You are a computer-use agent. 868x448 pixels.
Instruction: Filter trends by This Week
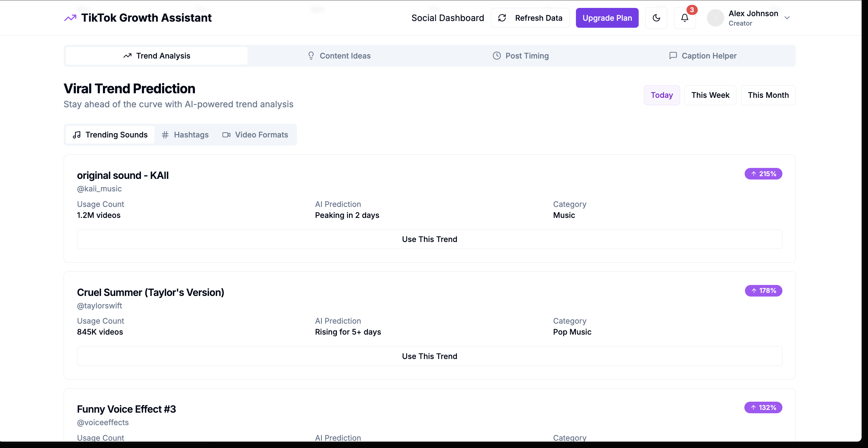710,95
